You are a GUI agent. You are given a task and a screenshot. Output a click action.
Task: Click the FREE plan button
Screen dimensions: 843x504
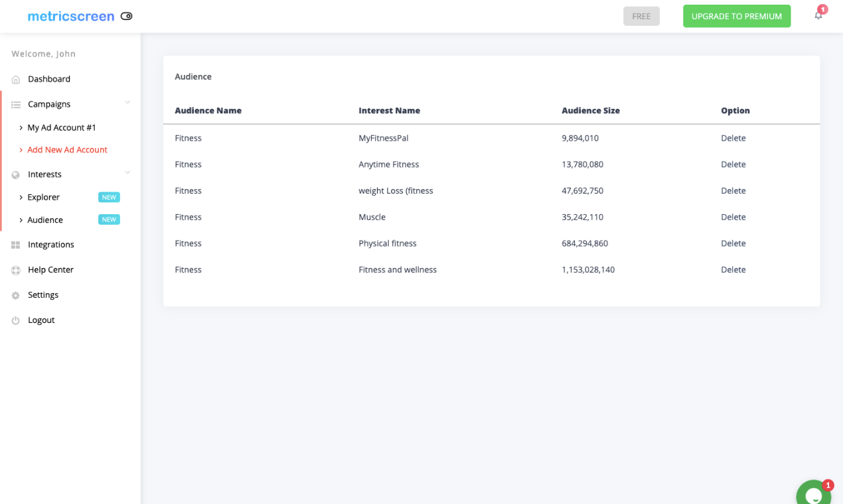(641, 17)
